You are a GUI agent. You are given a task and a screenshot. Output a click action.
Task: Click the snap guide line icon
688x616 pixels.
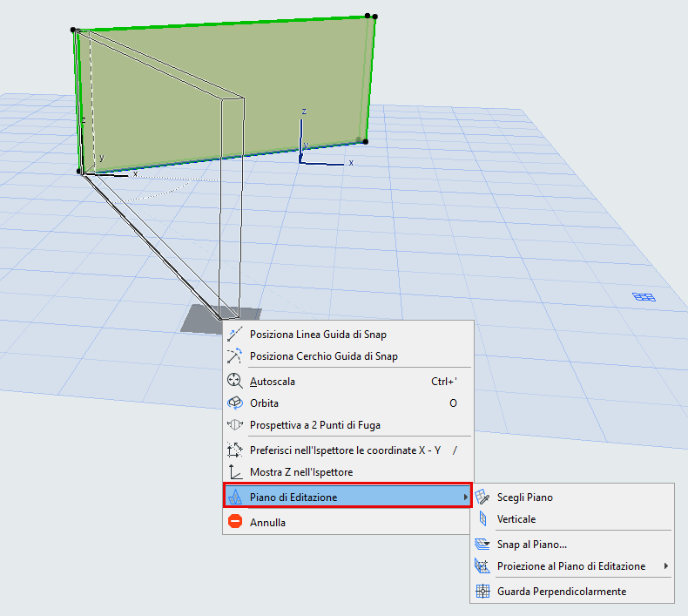tap(235, 335)
